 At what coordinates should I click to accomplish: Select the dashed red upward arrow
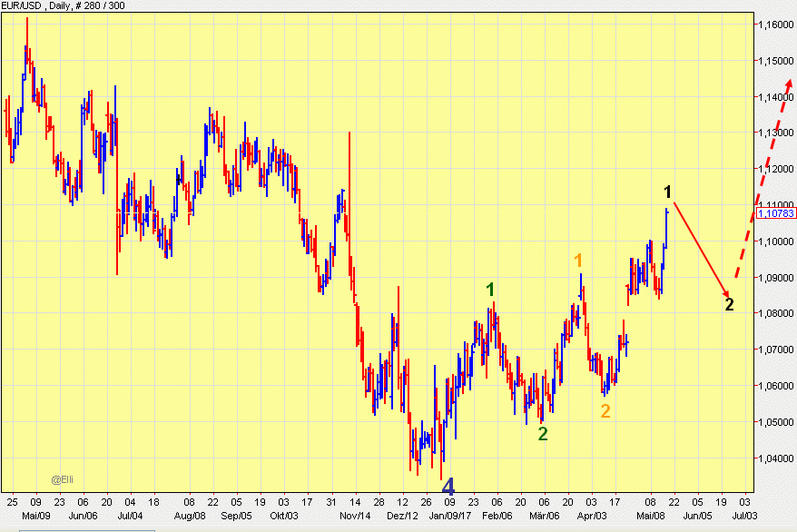(x=763, y=177)
